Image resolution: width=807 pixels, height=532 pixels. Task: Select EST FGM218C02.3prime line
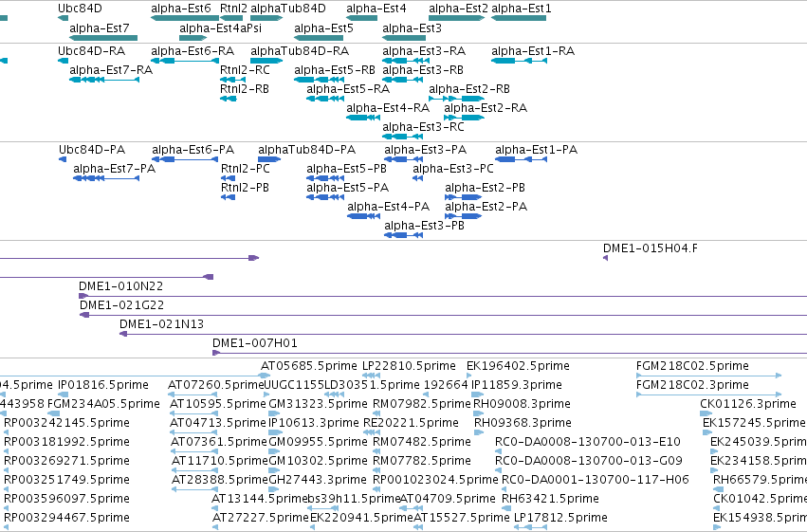click(708, 394)
